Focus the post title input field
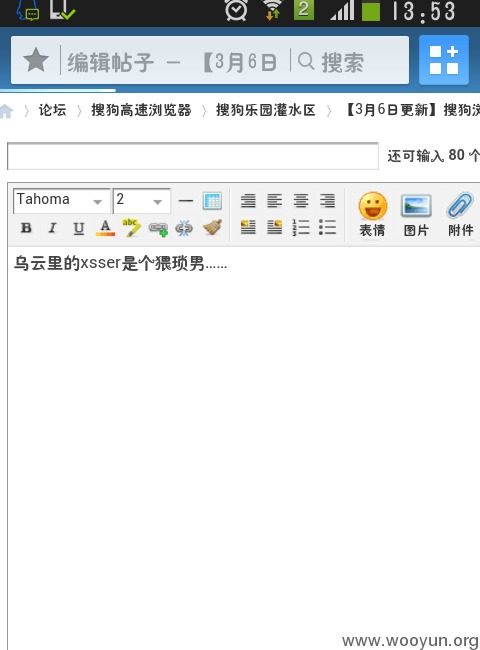Image resolution: width=480 pixels, height=650 pixels. (x=193, y=156)
